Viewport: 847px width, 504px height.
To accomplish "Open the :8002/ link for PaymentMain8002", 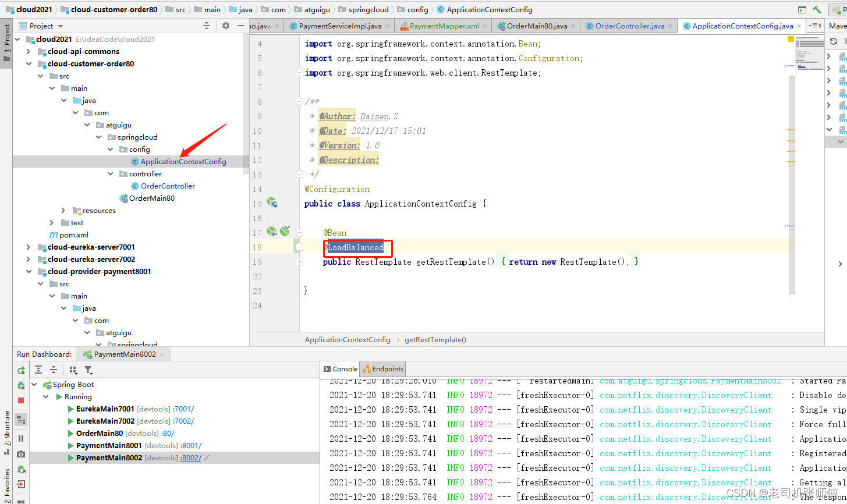I will pyautogui.click(x=191, y=458).
